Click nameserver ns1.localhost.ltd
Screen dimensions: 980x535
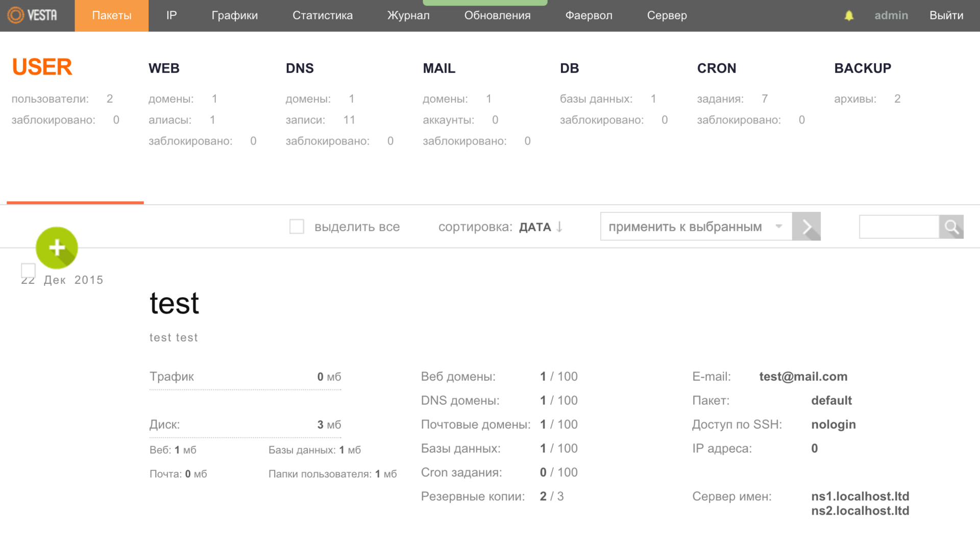point(860,496)
